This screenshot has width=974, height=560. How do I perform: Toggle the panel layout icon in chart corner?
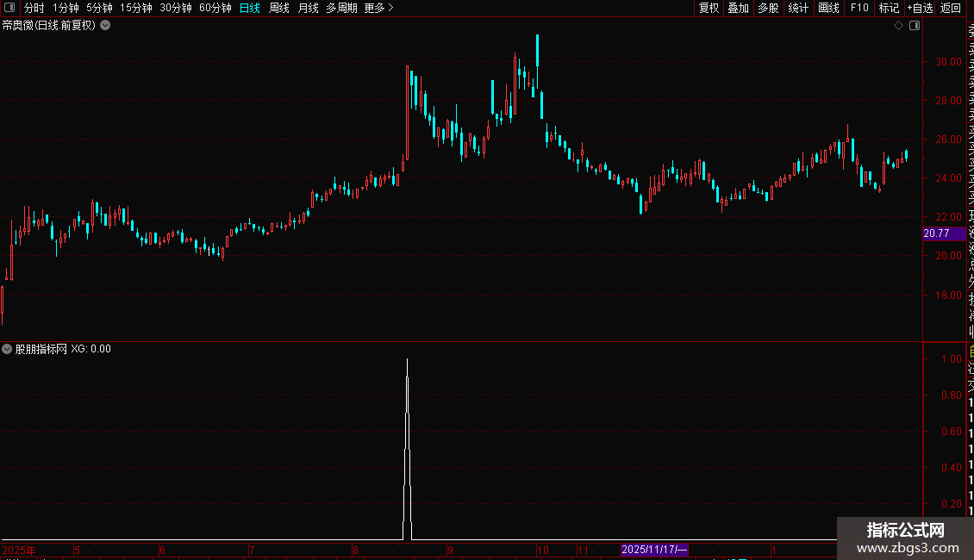coord(915,26)
